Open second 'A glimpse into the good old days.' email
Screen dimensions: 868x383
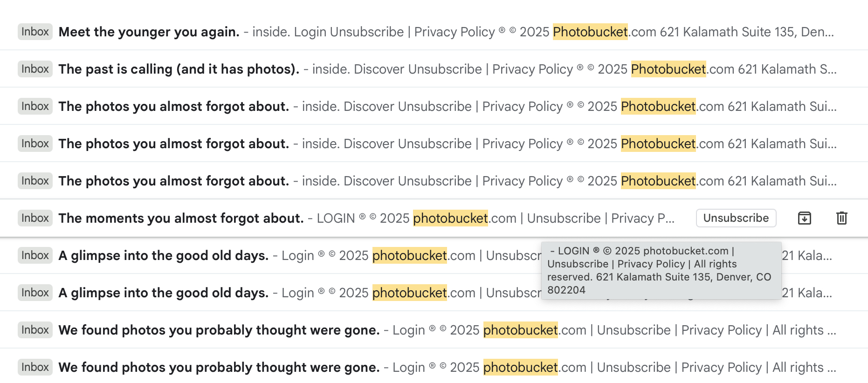tap(164, 293)
